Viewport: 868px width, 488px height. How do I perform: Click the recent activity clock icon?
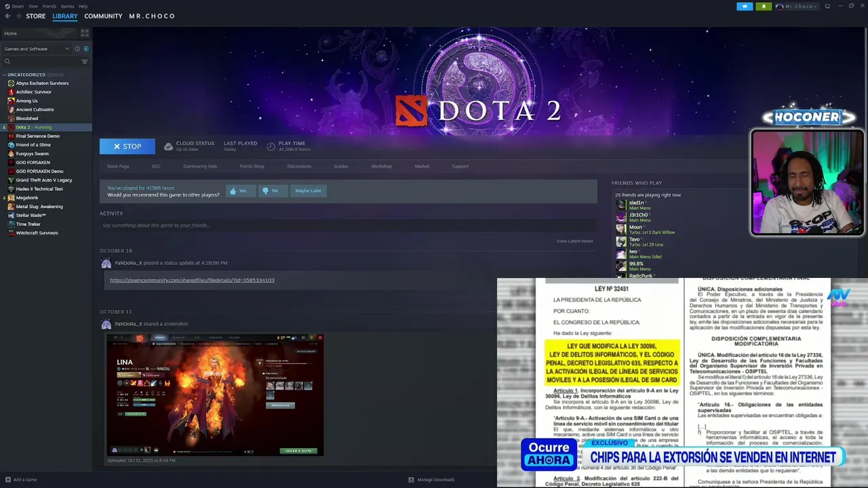77,49
